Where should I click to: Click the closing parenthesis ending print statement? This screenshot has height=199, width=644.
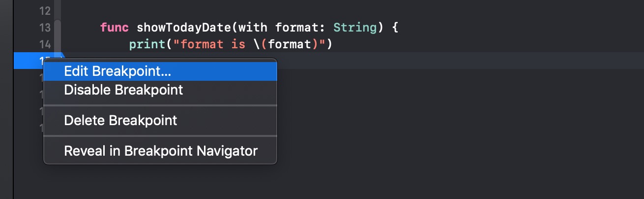(x=330, y=45)
